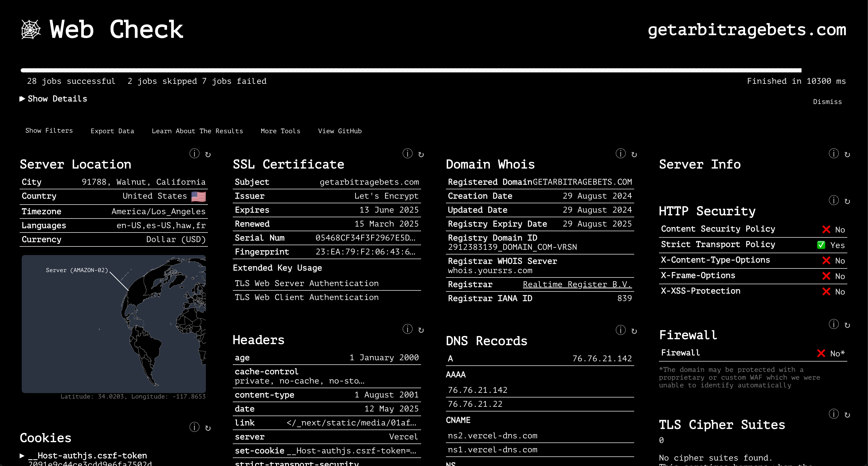Refresh the Cookies card
Screen dimensions: 868x466
208,428
